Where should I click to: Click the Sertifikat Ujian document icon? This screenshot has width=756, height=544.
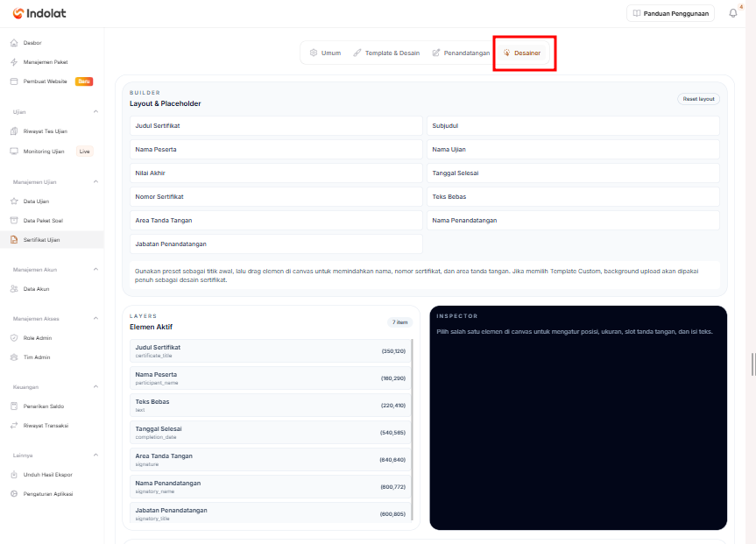[14, 240]
